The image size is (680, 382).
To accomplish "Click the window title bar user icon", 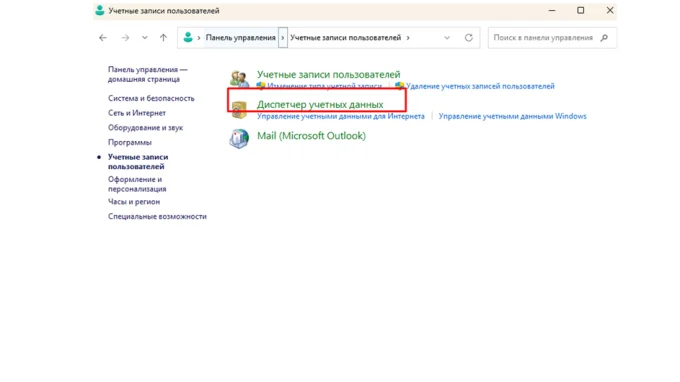I will tap(100, 10).
